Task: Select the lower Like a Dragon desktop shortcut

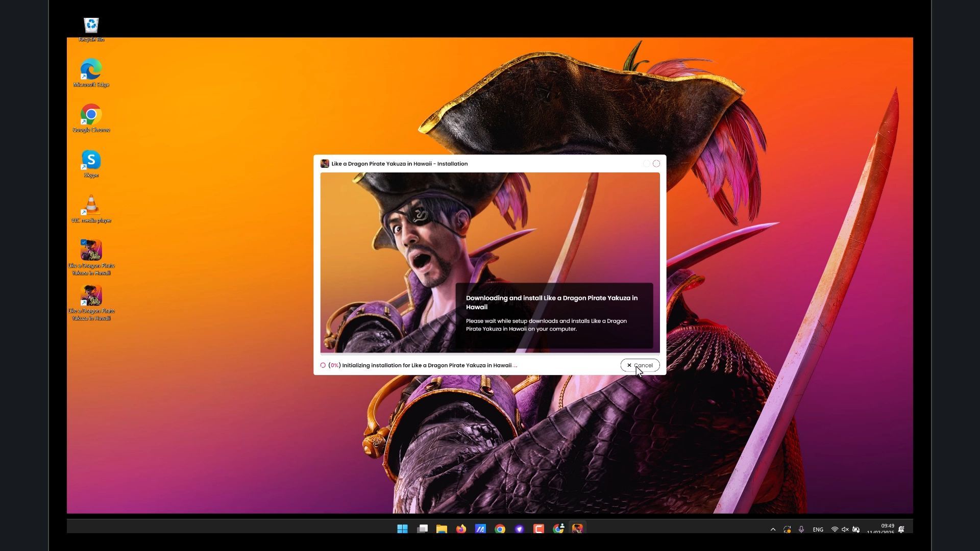Action: (91, 303)
